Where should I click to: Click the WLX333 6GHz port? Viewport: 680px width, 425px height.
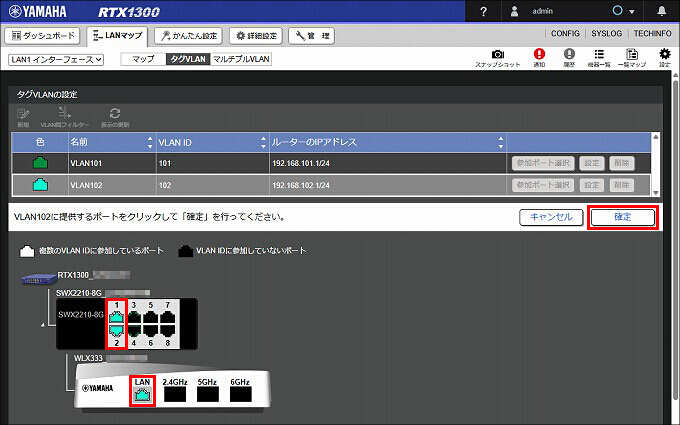pos(241,395)
